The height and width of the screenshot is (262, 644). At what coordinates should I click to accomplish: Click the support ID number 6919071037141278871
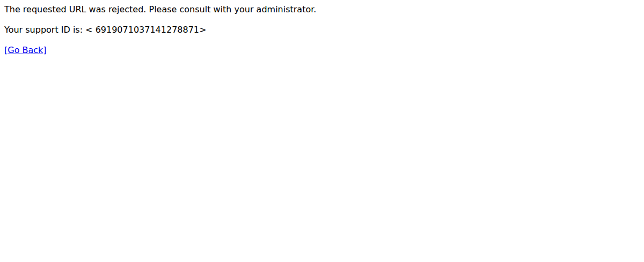pos(147,30)
